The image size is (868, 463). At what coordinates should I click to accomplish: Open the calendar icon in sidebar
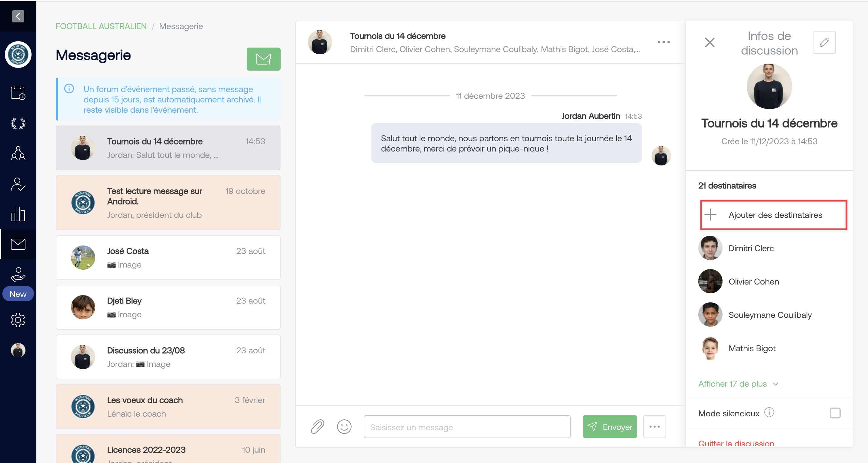coord(18,93)
